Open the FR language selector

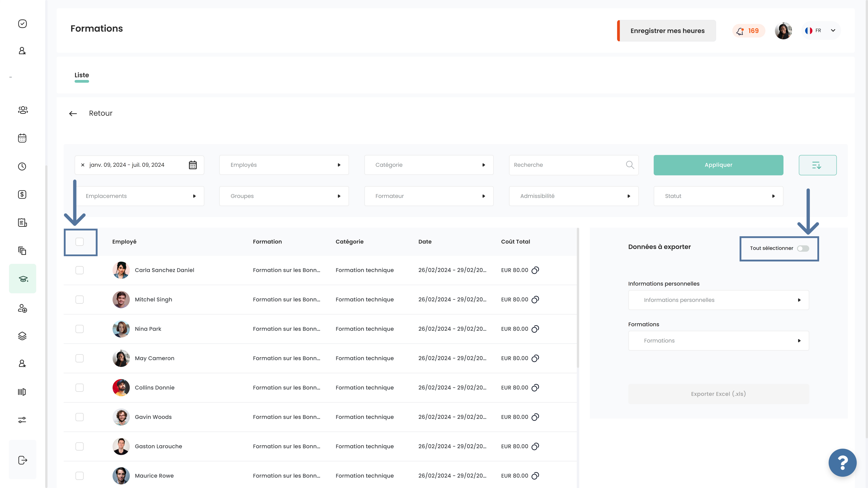(x=821, y=31)
